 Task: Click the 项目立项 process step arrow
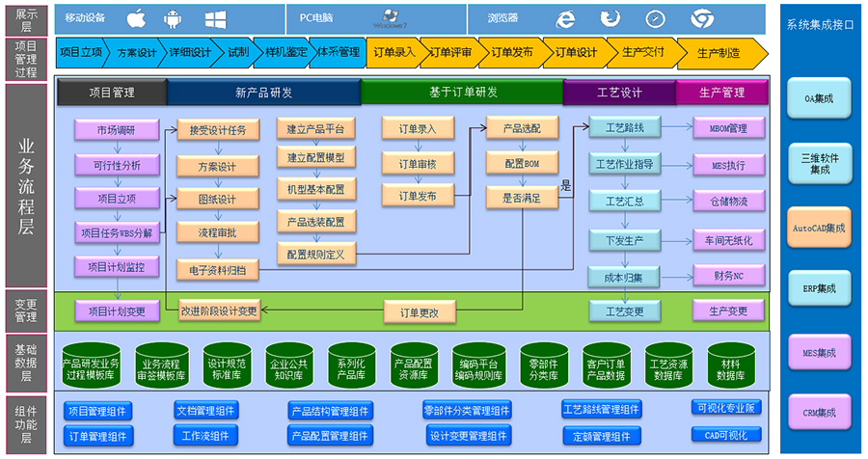point(79,53)
